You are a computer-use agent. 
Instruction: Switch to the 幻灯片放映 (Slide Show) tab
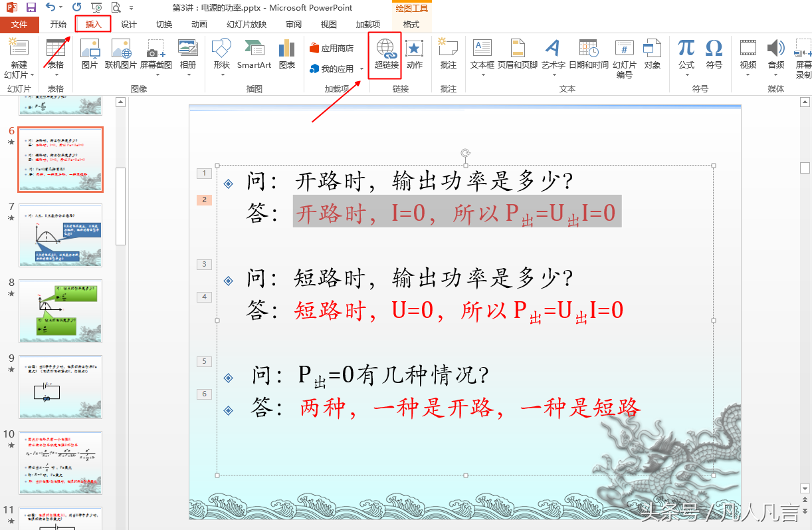click(x=247, y=25)
